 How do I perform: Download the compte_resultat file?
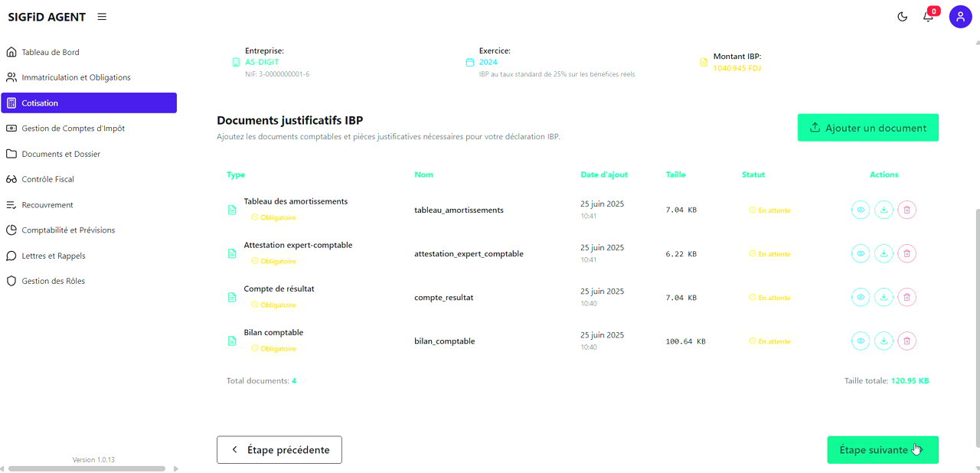pyautogui.click(x=884, y=297)
